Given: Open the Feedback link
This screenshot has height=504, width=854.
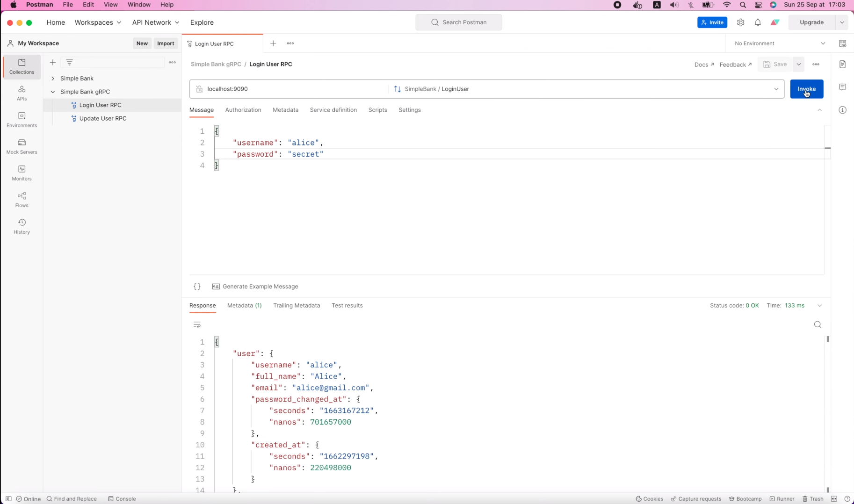Looking at the screenshot, I should [x=736, y=65].
